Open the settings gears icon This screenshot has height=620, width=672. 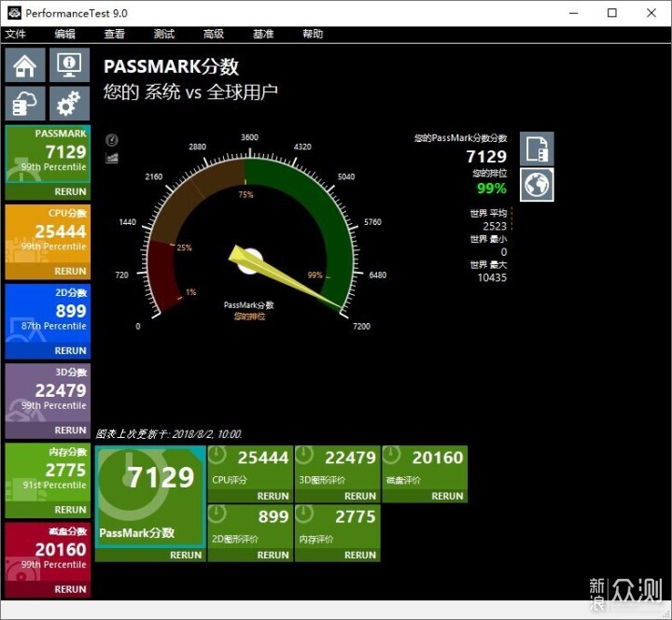point(69,104)
